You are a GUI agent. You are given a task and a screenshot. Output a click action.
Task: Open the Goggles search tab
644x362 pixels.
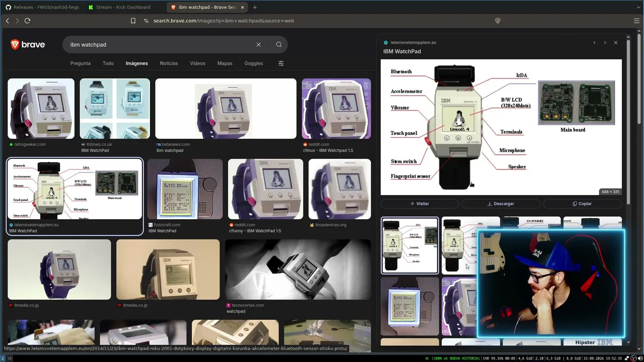pos(254,63)
